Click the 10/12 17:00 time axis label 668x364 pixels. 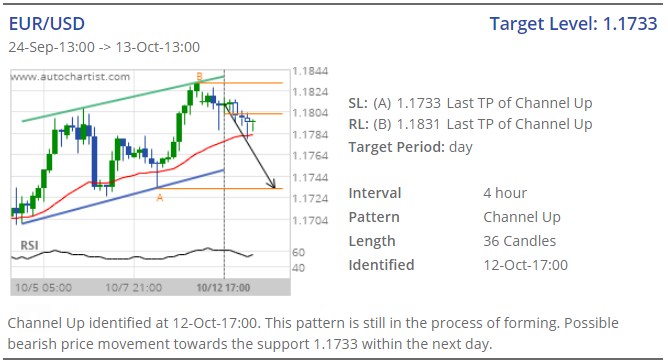(223, 288)
